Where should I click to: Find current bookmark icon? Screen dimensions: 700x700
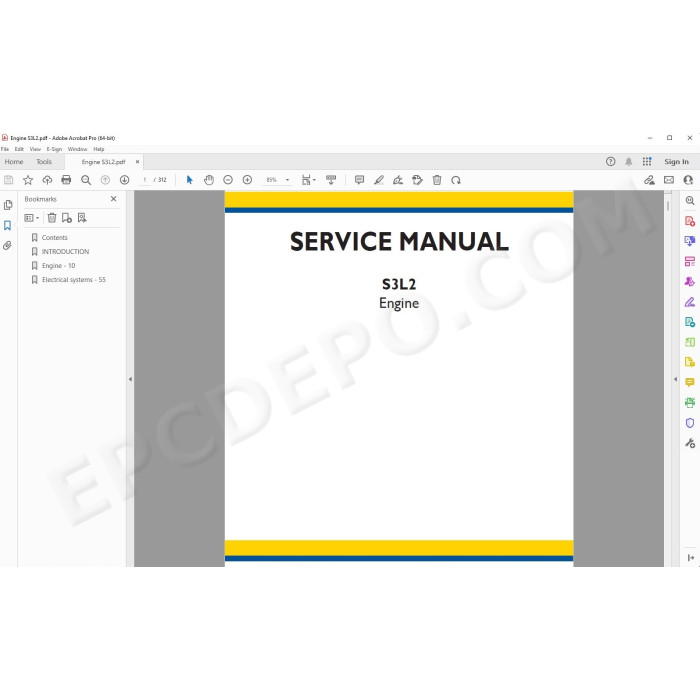(x=82, y=218)
